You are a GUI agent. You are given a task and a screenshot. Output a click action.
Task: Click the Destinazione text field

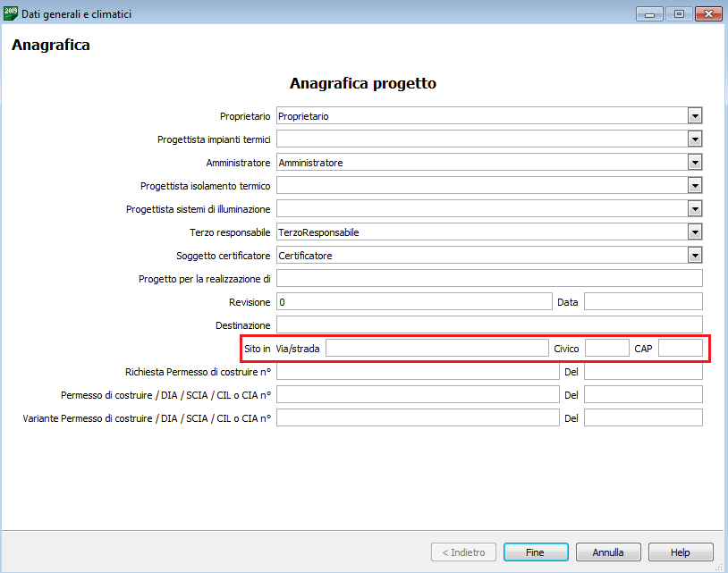488,325
